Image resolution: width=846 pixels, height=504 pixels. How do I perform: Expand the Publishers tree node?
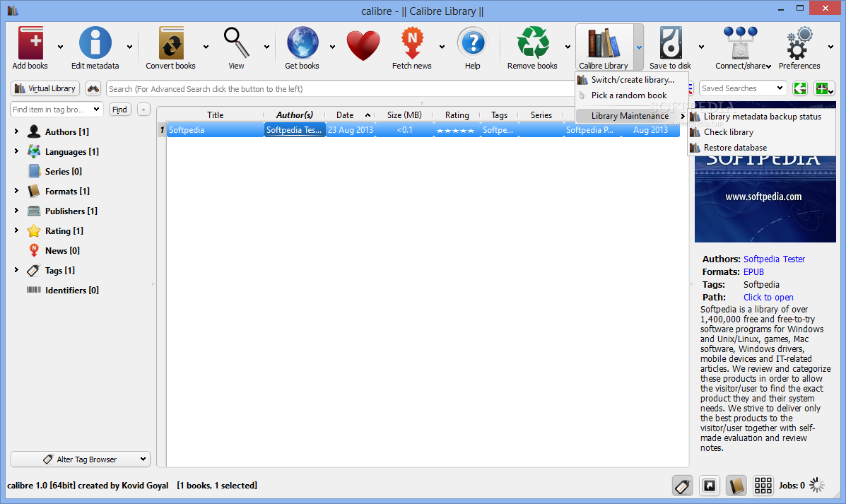(16, 211)
